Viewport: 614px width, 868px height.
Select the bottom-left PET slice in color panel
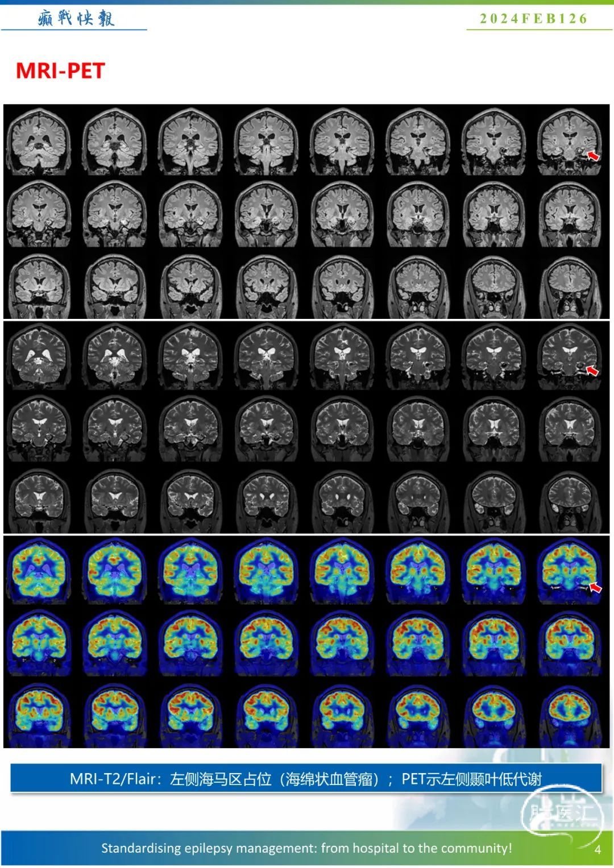39,715
